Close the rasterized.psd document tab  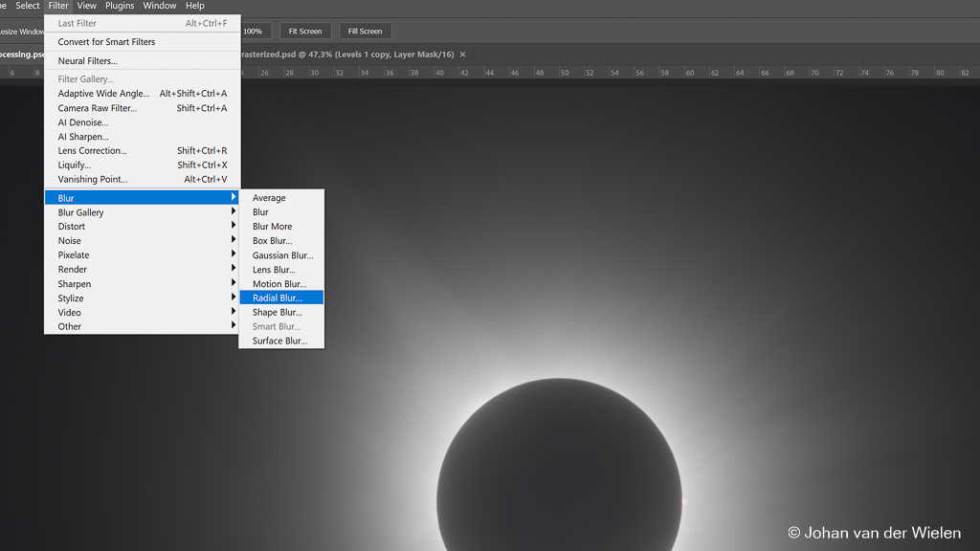pos(462,55)
